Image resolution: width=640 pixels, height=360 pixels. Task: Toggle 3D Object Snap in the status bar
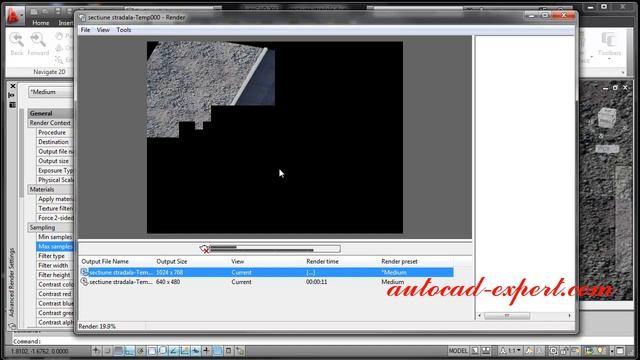(162, 351)
